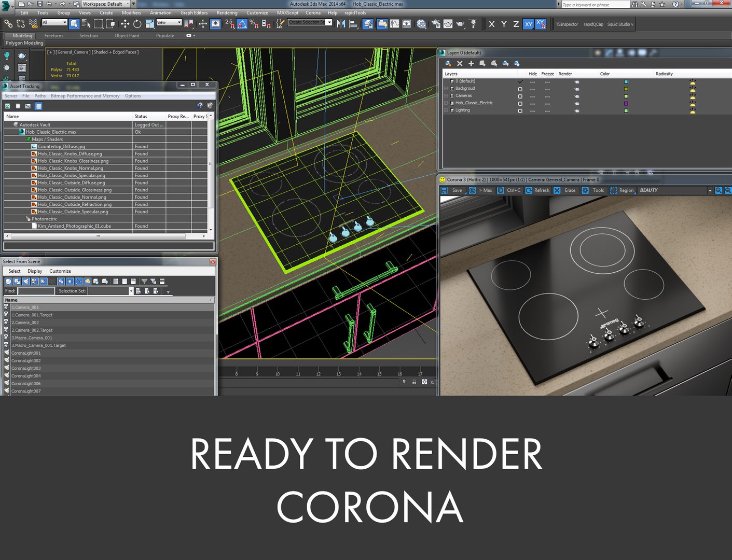Expand the Lighting layer tree
This screenshot has width=732, height=560.
pyautogui.click(x=446, y=110)
